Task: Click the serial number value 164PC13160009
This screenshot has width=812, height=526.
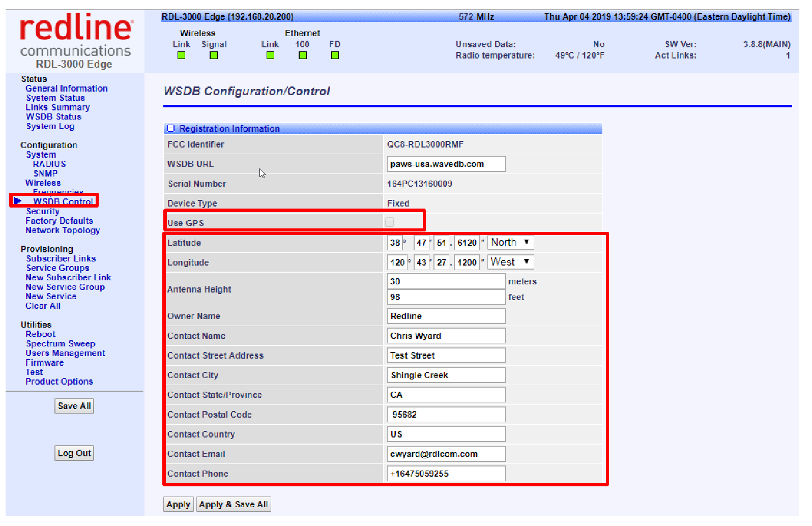Action: [x=419, y=184]
